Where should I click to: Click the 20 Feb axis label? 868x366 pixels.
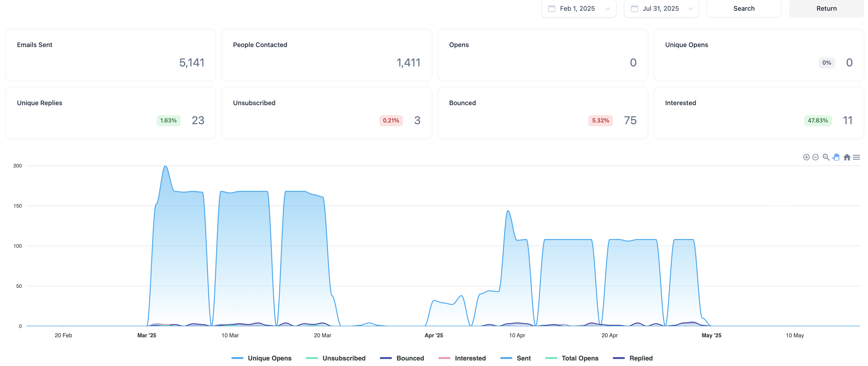[x=63, y=336]
